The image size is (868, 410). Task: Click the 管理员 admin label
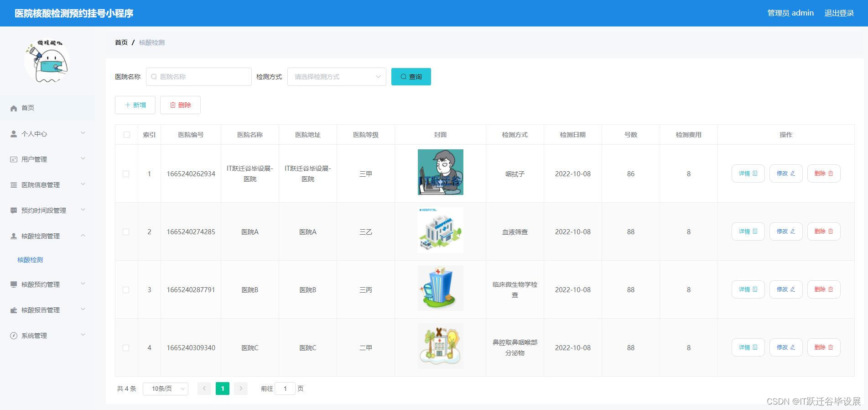pyautogui.click(x=790, y=13)
